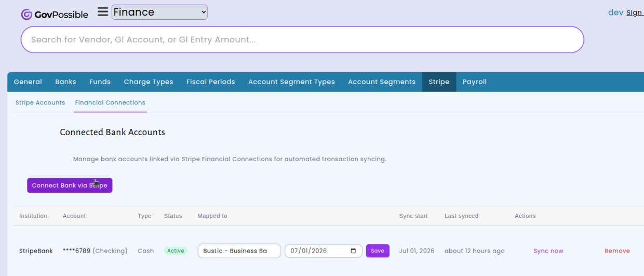
Task: Click the Actions column header
Action: coord(525,216)
